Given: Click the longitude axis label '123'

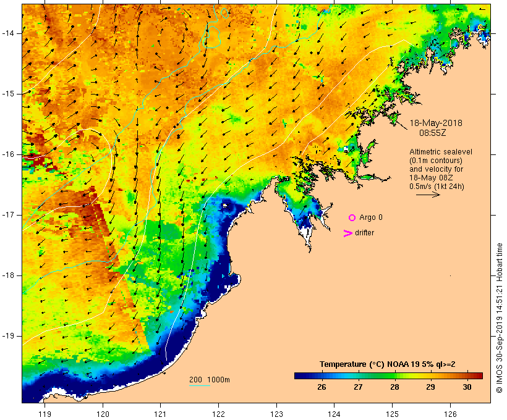Looking at the screenshot, I should (x=276, y=414).
